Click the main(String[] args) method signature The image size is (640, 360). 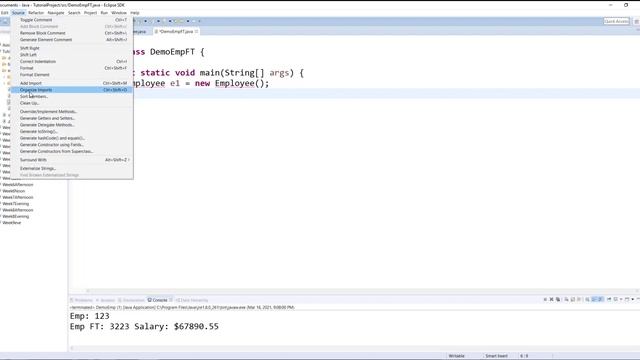click(x=247, y=73)
